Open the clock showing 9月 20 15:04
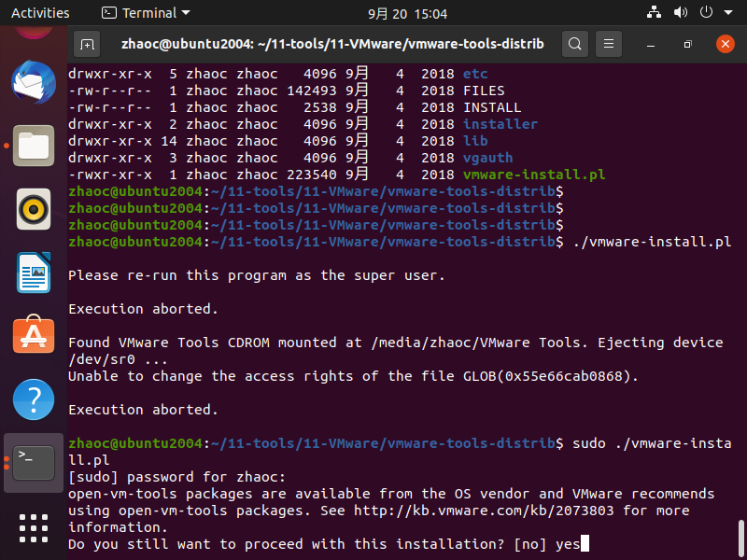Screen dimensions: 747x560 pos(407,14)
